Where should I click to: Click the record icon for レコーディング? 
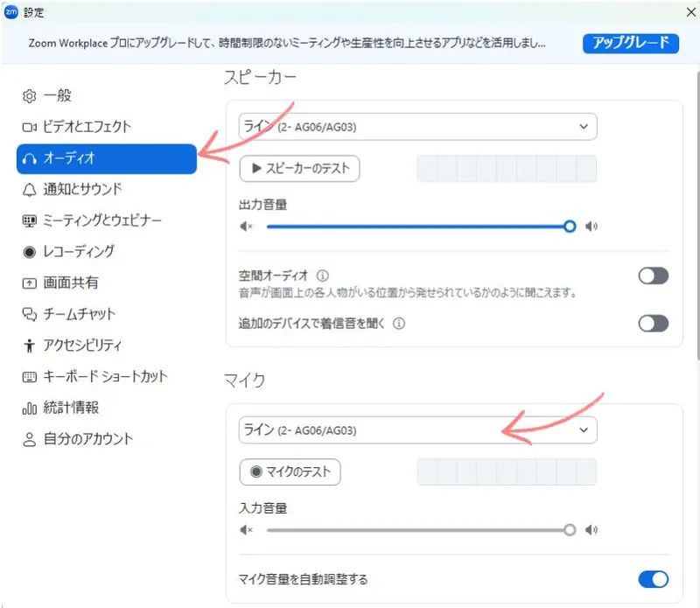click(30, 252)
